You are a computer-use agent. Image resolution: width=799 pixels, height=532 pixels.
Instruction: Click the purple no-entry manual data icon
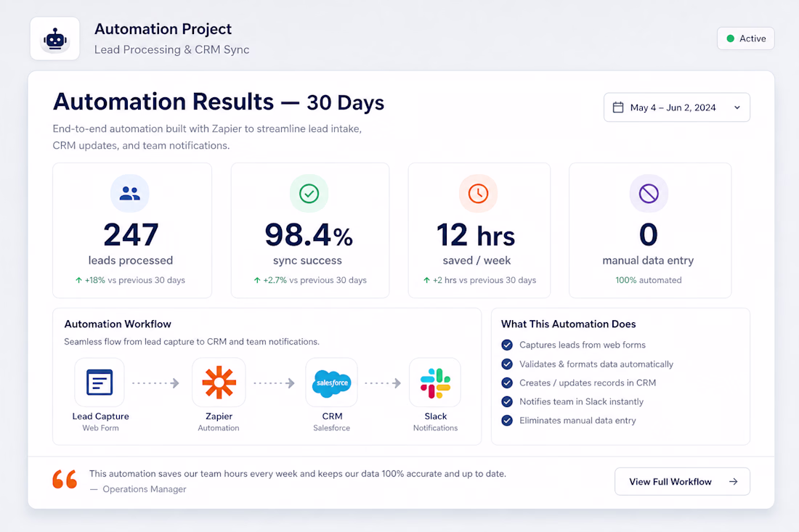tap(649, 194)
